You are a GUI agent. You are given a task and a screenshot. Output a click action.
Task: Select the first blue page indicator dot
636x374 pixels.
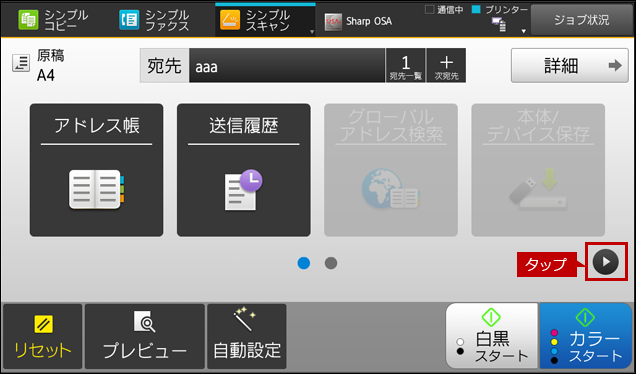304,263
